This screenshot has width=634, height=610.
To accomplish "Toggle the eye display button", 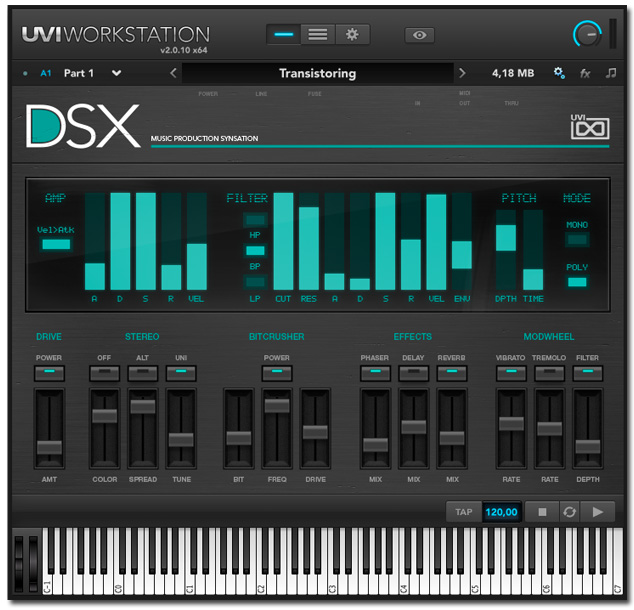I will click(x=419, y=35).
